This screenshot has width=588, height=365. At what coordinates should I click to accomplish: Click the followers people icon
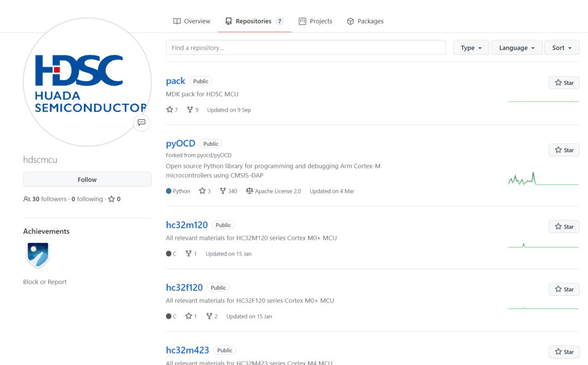(x=27, y=199)
